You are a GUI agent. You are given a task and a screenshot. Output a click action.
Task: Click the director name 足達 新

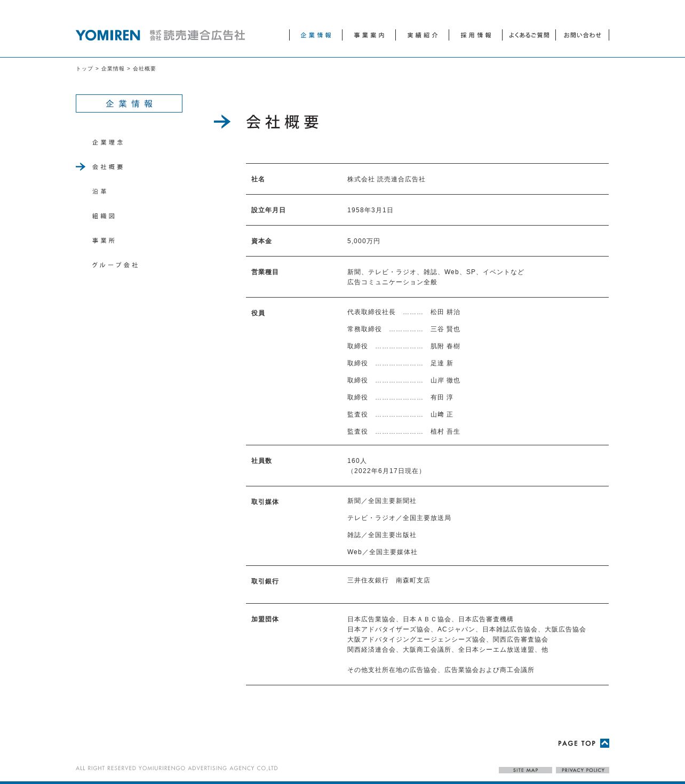pyautogui.click(x=442, y=363)
